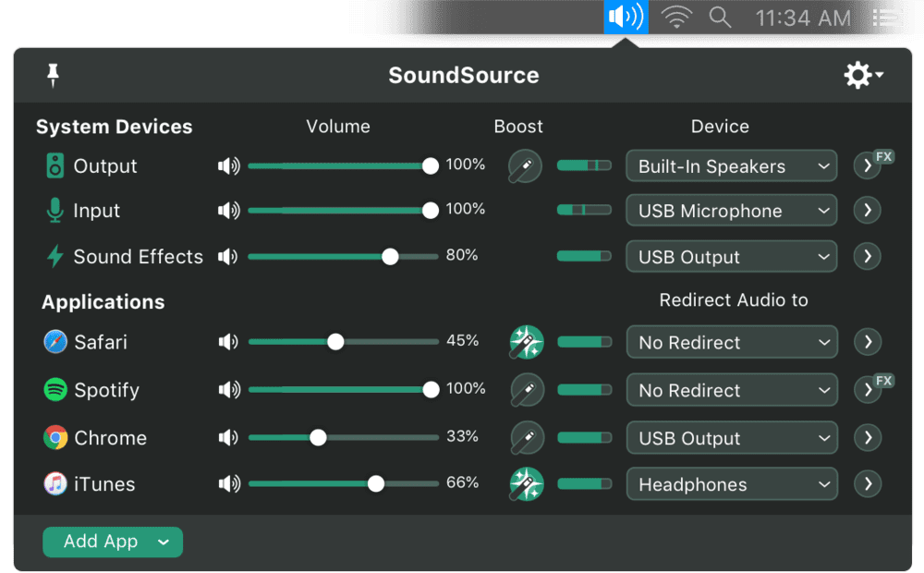Screen dimensions: 924x573
Task: Mute Spotify audio
Action: coord(229,390)
